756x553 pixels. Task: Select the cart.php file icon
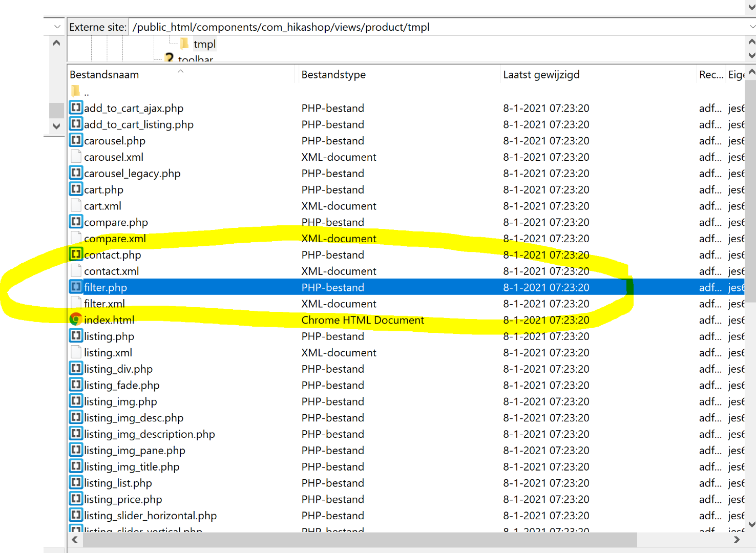click(76, 189)
